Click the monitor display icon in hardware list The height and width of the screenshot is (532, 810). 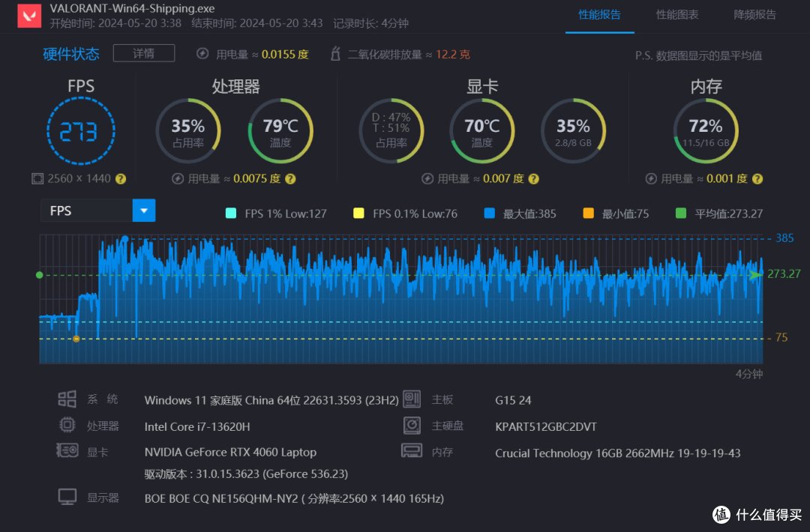67,498
